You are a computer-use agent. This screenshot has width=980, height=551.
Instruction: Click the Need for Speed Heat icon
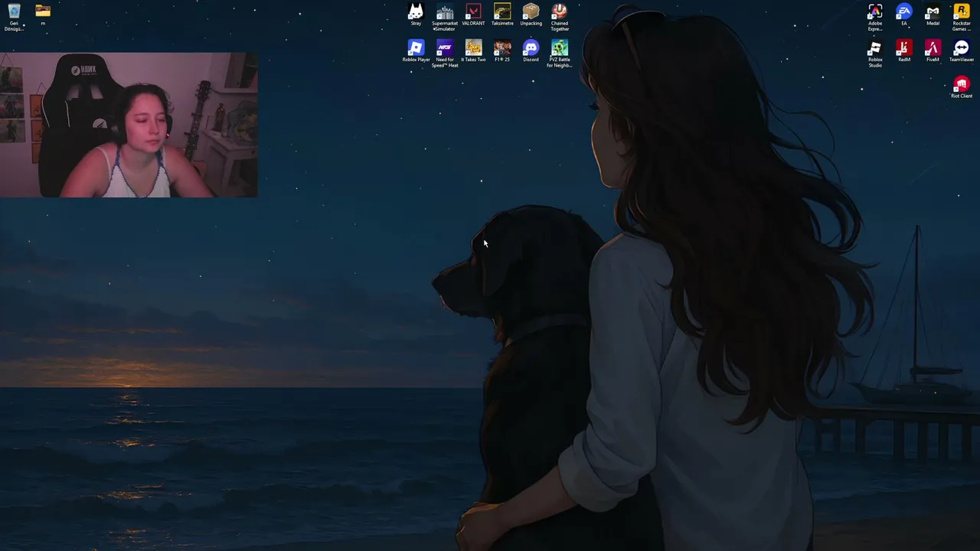tap(445, 54)
